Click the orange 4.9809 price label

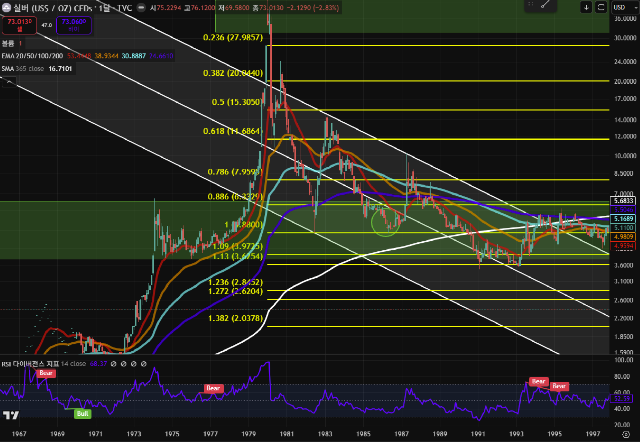[623, 237]
